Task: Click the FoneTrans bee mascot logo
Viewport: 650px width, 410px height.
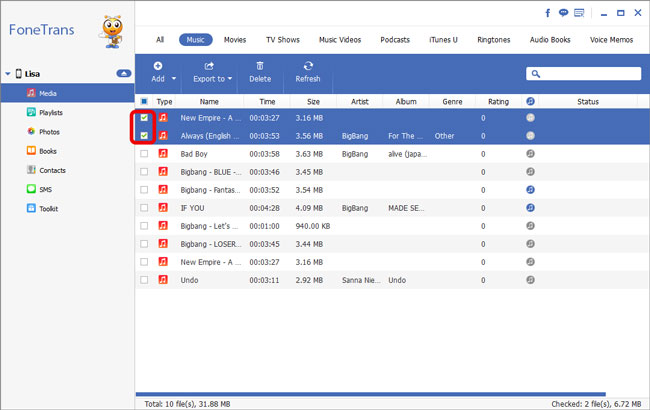Action: coord(112,32)
